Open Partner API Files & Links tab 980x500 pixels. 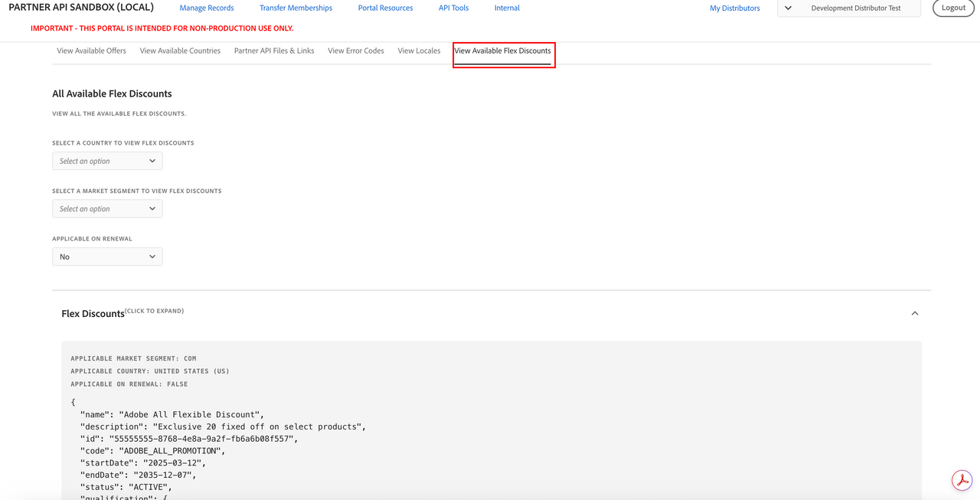(274, 51)
